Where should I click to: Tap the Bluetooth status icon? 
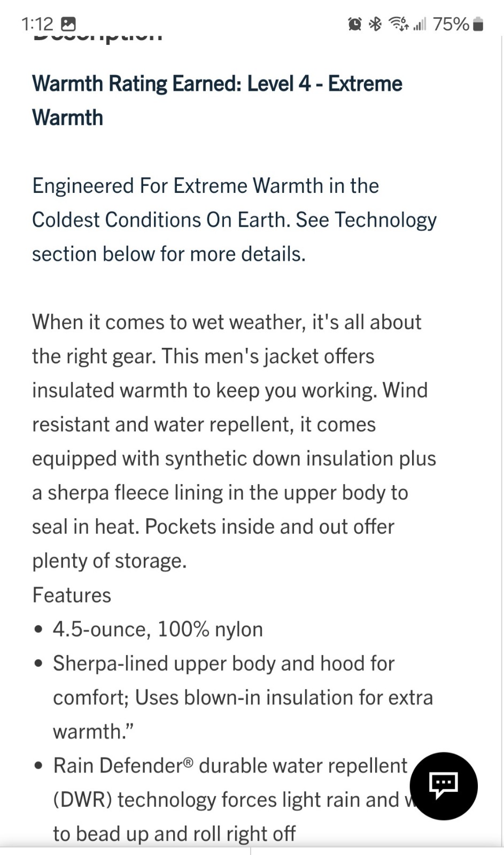click(376, 24)
